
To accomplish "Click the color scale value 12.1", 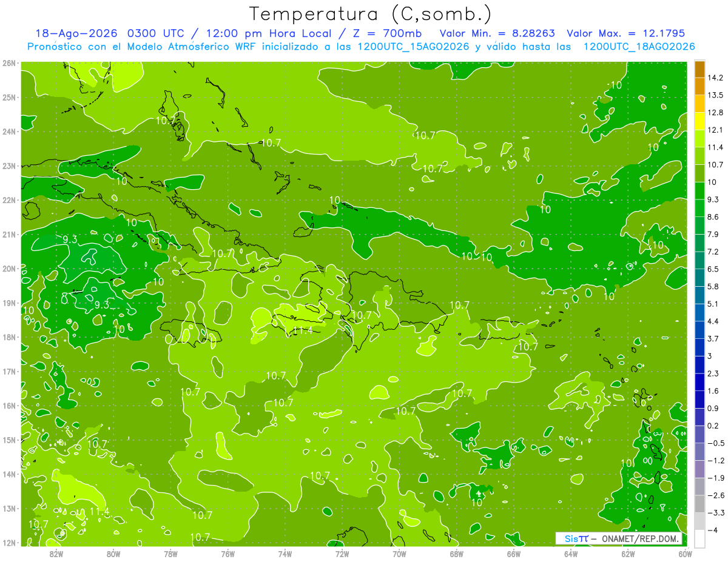I will [x=715, y=130].
